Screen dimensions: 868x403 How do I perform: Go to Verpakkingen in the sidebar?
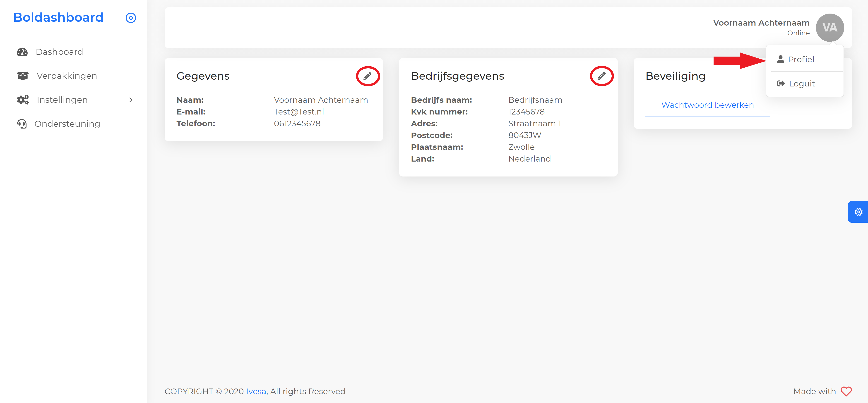tap(67, 76)
